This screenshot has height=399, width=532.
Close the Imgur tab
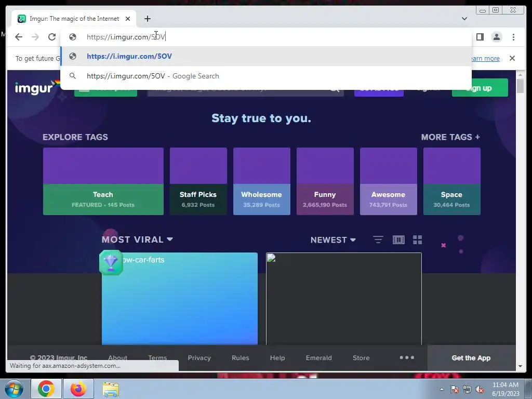(128, 19)
